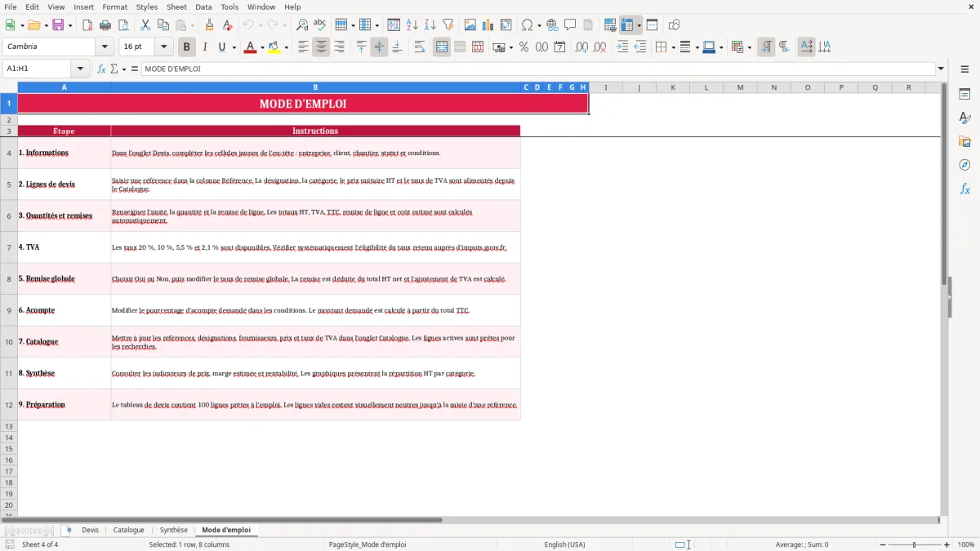This screenshot has width=980, height=551.
Task: Click the Format as Percent icon
Action: (523, 47)
